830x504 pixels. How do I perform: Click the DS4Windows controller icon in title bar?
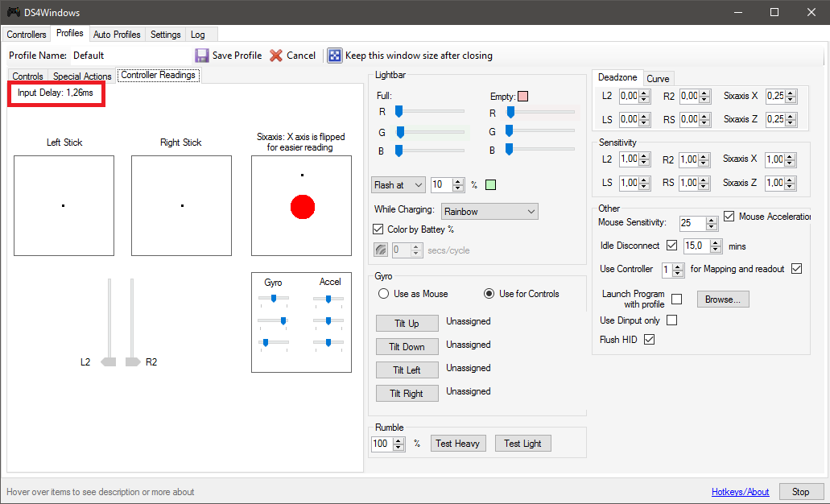(x=13, y=11)
